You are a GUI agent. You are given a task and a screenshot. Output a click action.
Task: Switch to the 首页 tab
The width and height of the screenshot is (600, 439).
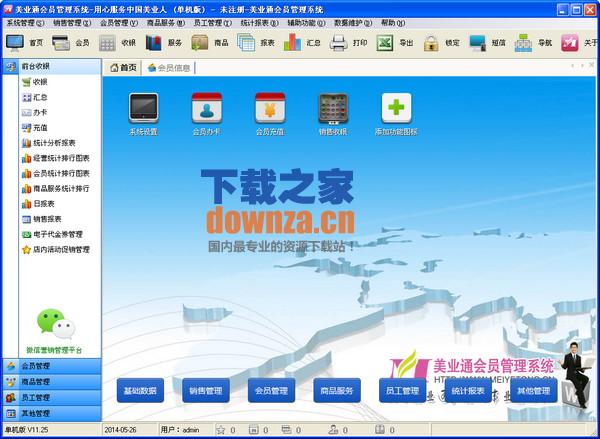click(123, 68)
